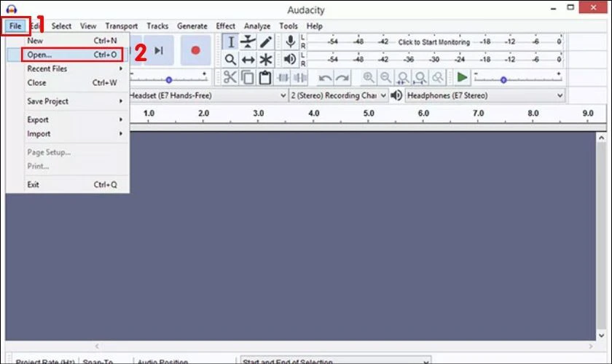Expand the Export submenu

(74, 119)
